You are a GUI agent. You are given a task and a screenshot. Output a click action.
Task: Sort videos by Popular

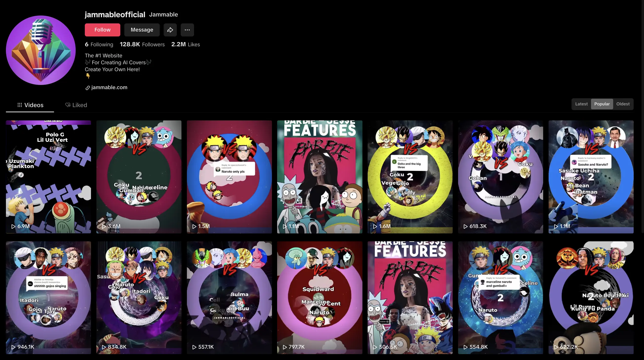(602, 104)
